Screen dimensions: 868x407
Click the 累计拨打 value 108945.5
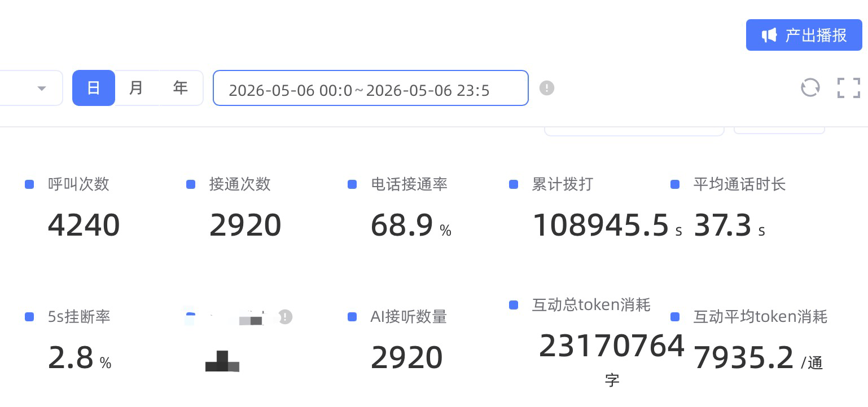(600, 225)
